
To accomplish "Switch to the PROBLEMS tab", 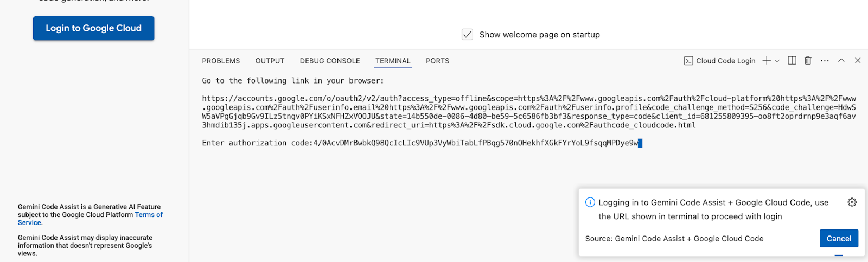I will point(221,61).
